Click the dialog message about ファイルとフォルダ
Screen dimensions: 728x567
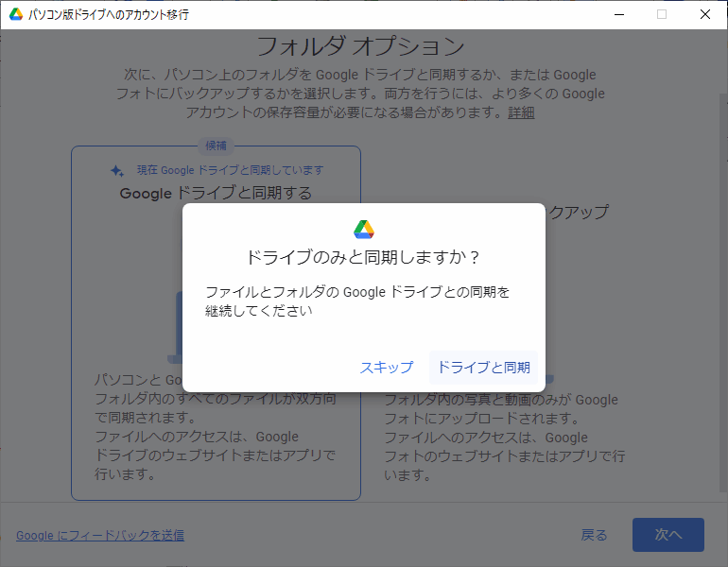click(x=357, y=301)
